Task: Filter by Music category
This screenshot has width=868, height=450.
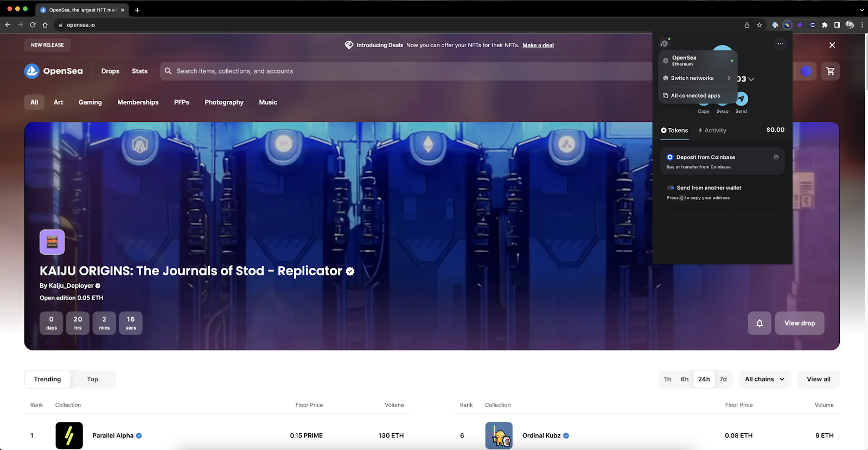Action: (268, 102)
